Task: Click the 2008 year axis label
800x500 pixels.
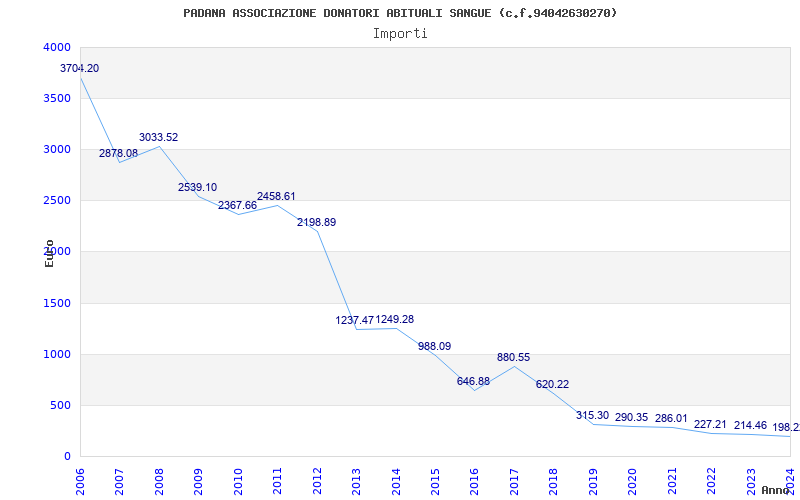Action: (159, 482)
